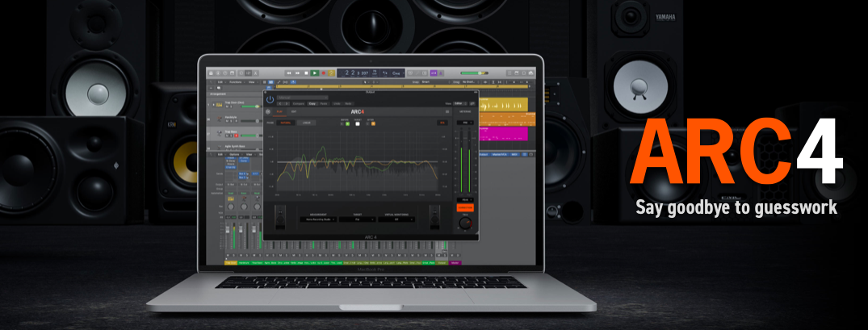Image resolution: width=868 pixels, height=330 pixels.
Task: Click the Copy button in plugin header
Action: (x=312, y=104)
